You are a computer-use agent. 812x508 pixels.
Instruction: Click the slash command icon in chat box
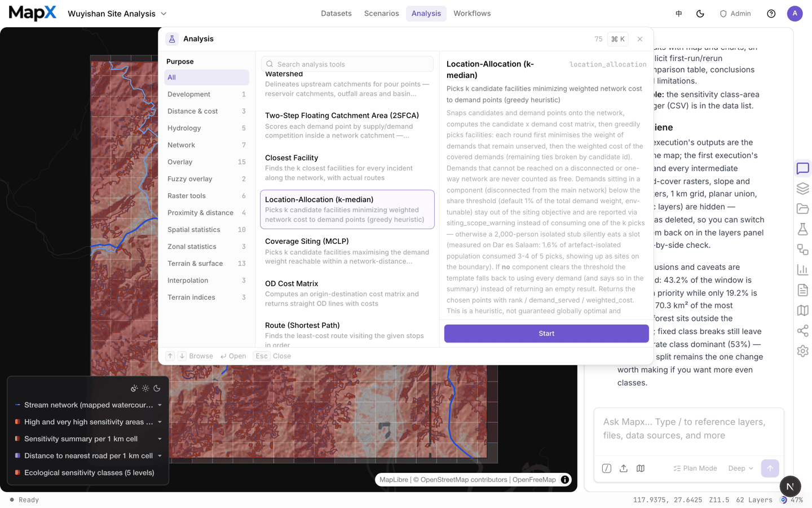tap(607, 468)
